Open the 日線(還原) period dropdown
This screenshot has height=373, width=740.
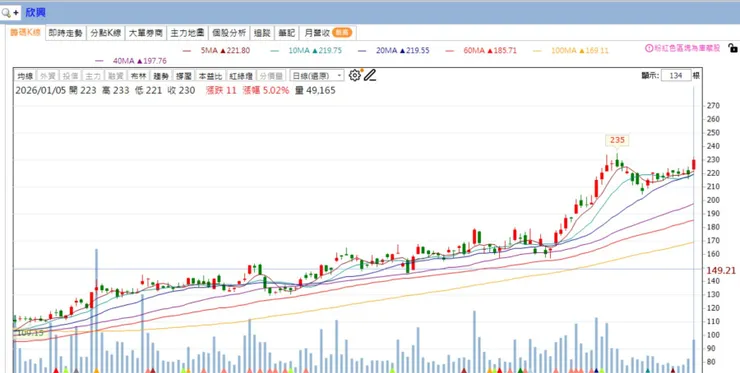(x=317, y=76)
